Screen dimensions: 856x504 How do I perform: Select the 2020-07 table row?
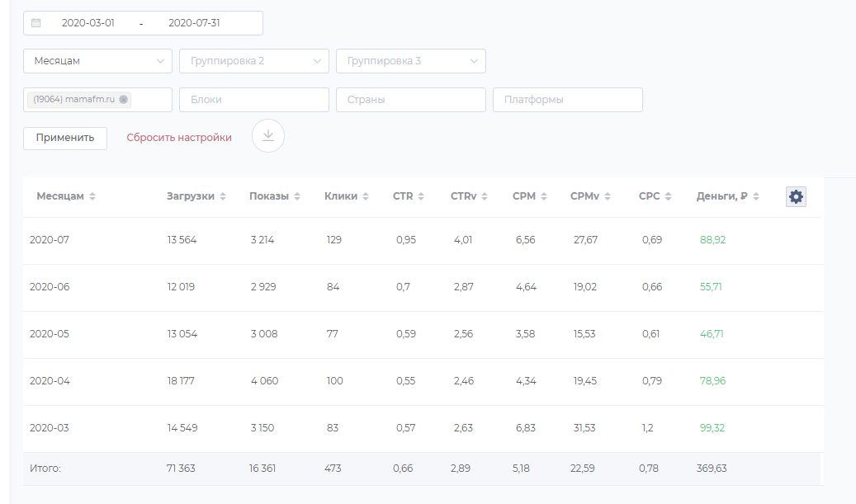point(413,240)
